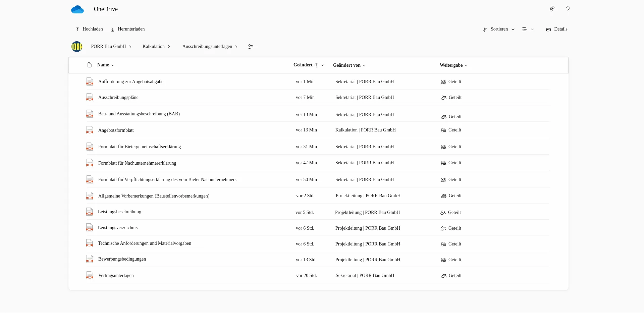Open Allgemeine Vorbemerkungen (Baustellenvorbemerkungen)
Image resolution: width=644 pixels, height=333 pixels.
coord(154,196)
